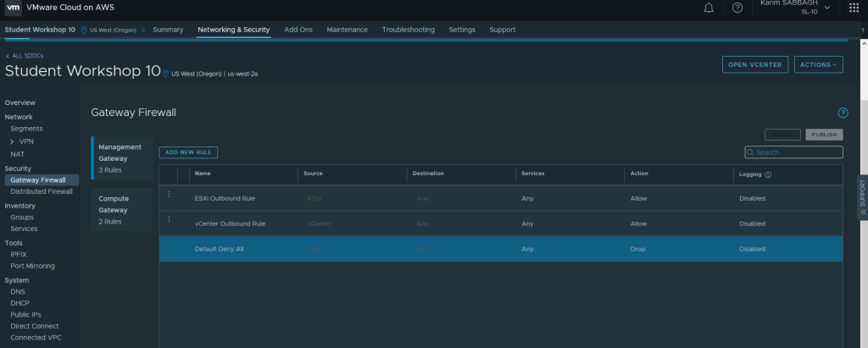Click the Gateway Firewall help icon
The image size is (868, 348).
tap(843, 113)
